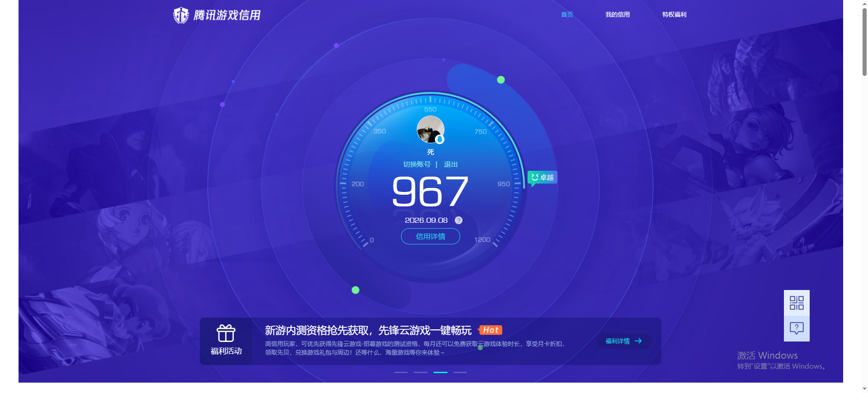Open the question chat bubble help icon
The height and width of the screenshot is (393, 868).
(797, 328)
